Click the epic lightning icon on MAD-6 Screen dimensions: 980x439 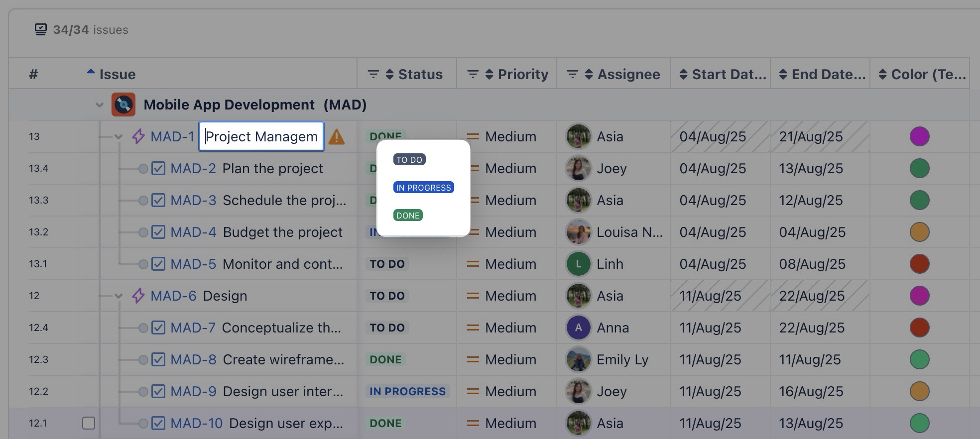(138, 296)
